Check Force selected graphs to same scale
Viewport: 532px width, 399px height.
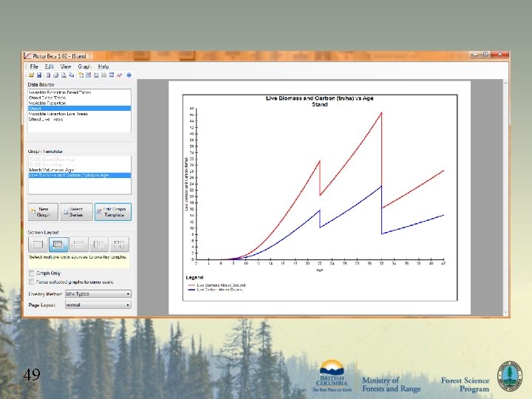[32, 282]
